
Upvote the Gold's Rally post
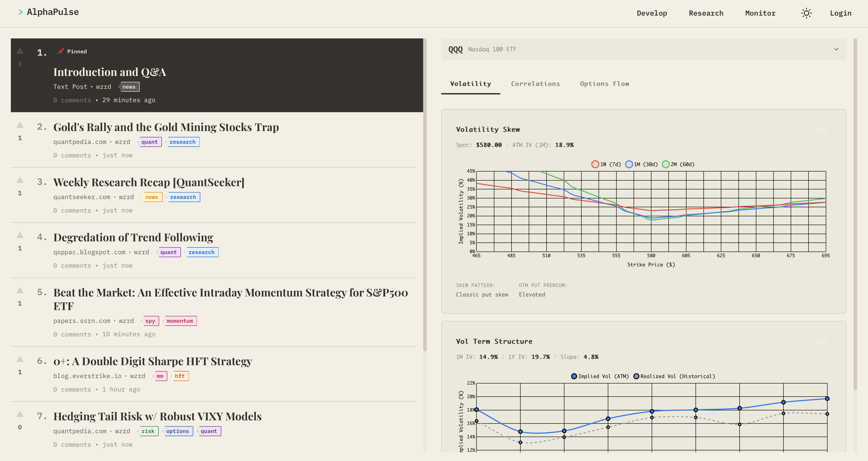pos(20,125)
